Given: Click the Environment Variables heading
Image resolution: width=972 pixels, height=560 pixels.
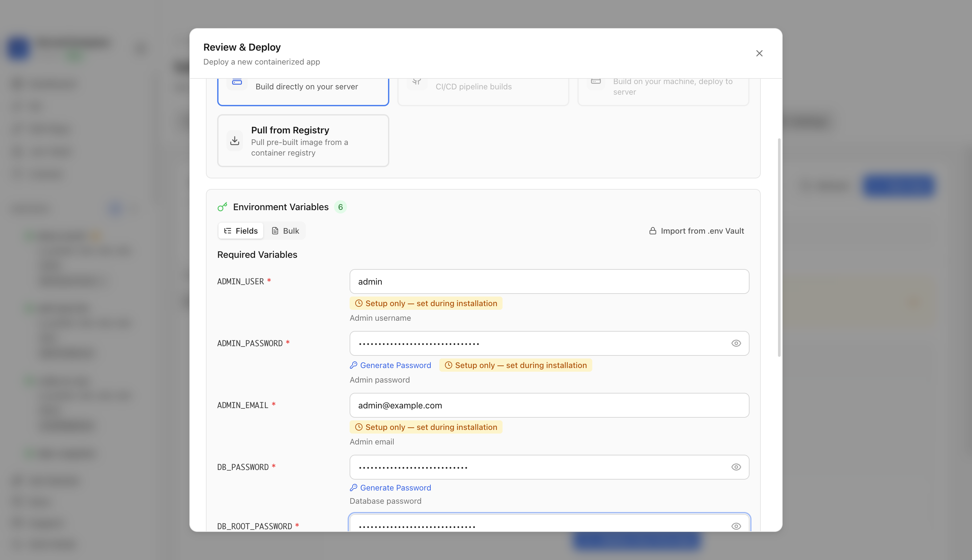Looking at the screenshot, I should point(281,207).
